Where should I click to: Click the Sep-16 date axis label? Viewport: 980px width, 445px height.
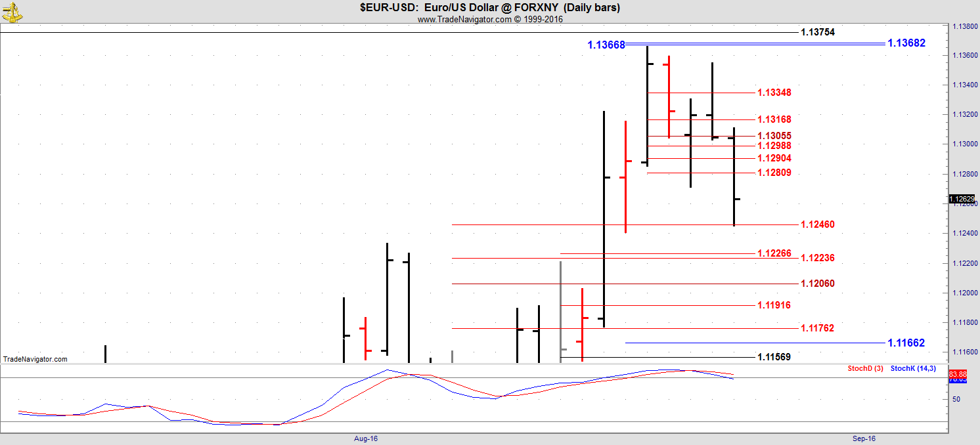tap(864, 438)
